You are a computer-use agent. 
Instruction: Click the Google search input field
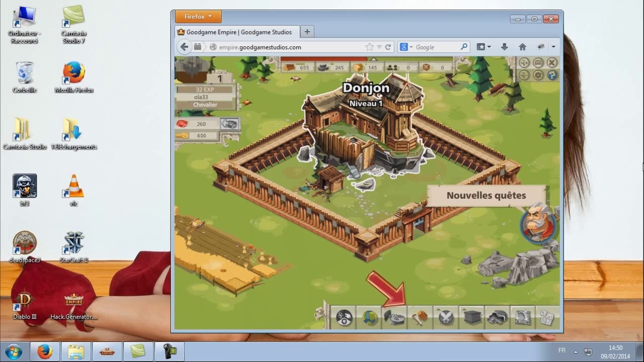[436, 47]
